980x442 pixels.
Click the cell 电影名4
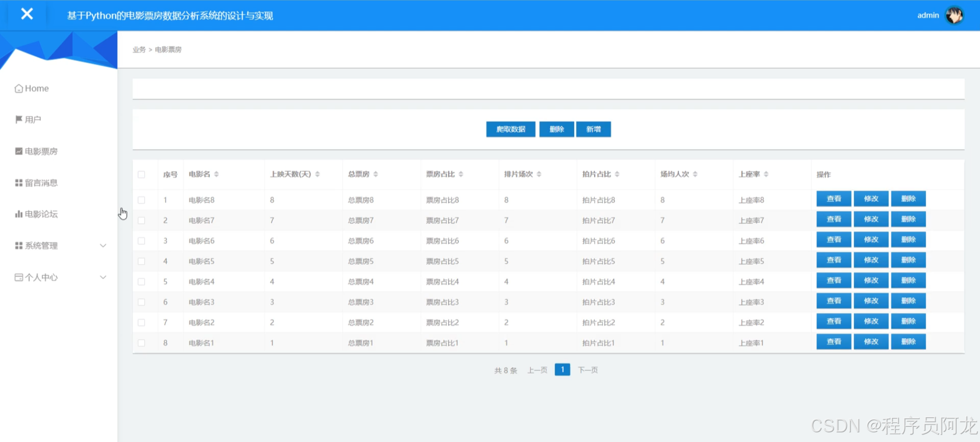tap(202, 282)
